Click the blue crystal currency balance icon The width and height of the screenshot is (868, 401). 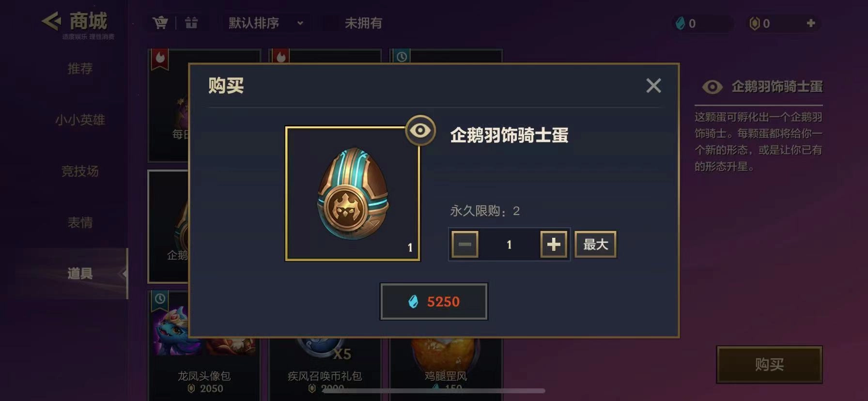pyautogui.click(x=681, y=23)
